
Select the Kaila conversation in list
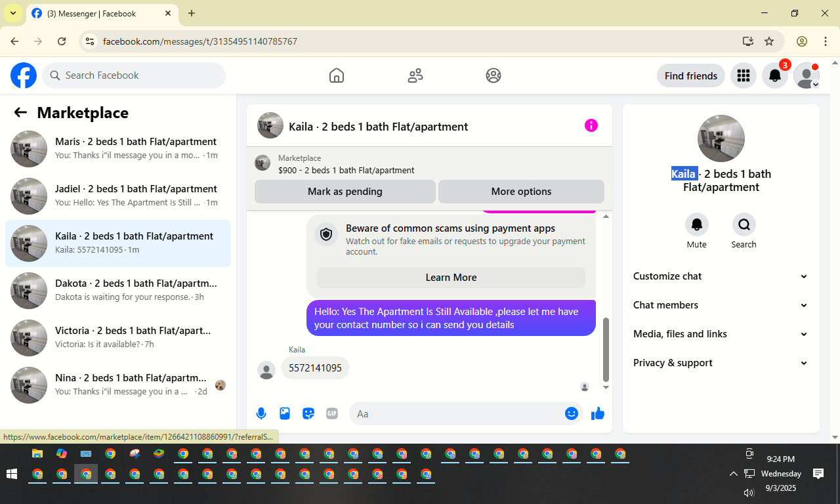[x=118, y=243]
